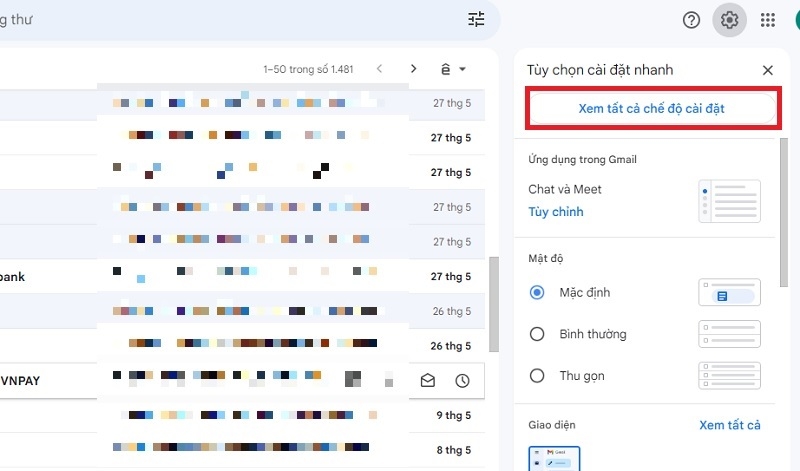The width and height of the screenshot is (800, 471).
Task: Click Xem tất cả chế độ cài đặt
Action: coord(652,109)
